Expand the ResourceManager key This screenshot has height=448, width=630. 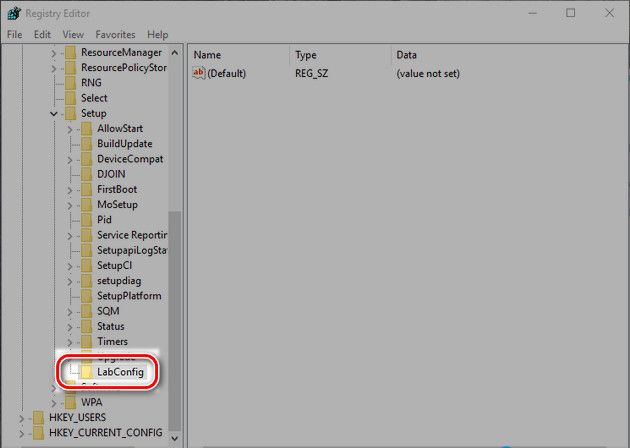[54, 53]
